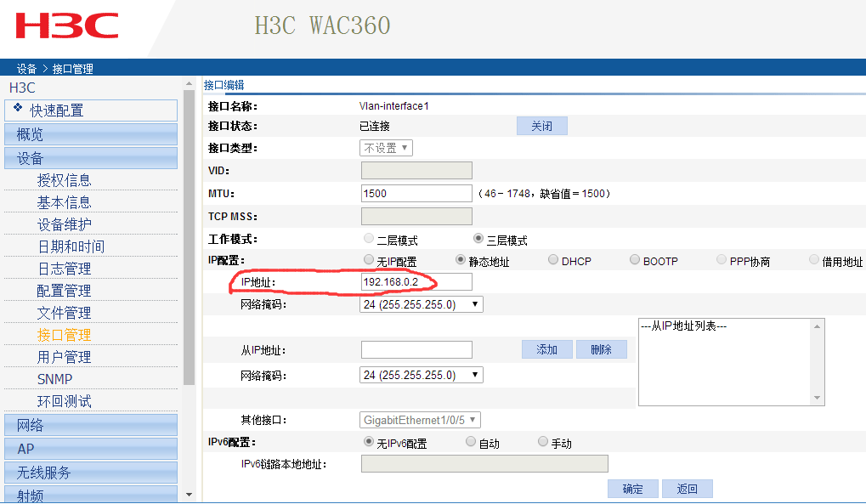Screen dimensions: 866x504
Task: Click 设备 in the breadcrumb
Action: 26,69
